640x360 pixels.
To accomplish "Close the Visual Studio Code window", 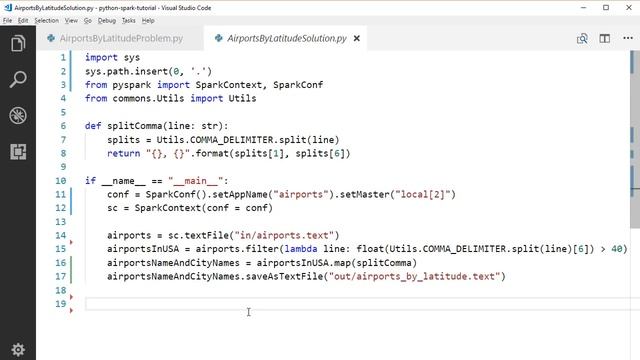I will pos(629,7).
